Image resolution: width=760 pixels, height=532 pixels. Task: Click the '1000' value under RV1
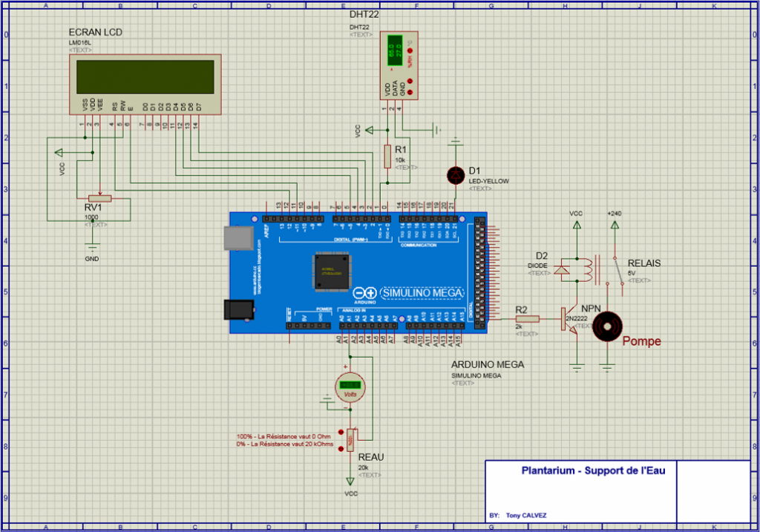pyautogui.click(x=91, y=217)
